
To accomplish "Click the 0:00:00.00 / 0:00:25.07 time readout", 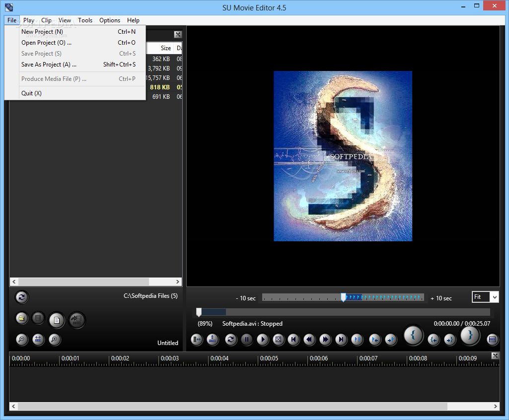I will (x=462, y=324).
